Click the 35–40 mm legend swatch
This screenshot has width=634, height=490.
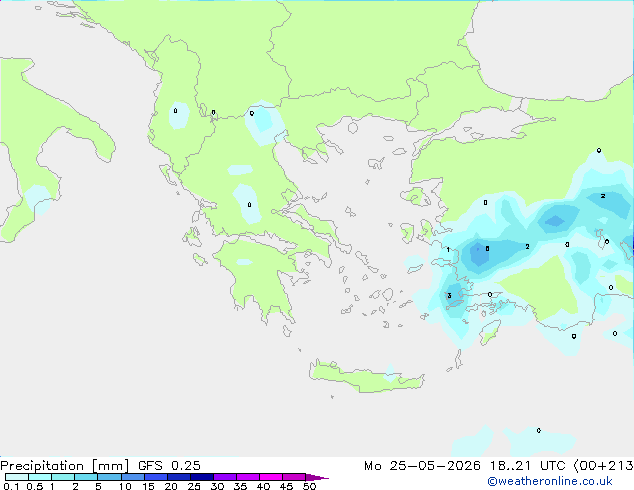[x=247, y=477]
